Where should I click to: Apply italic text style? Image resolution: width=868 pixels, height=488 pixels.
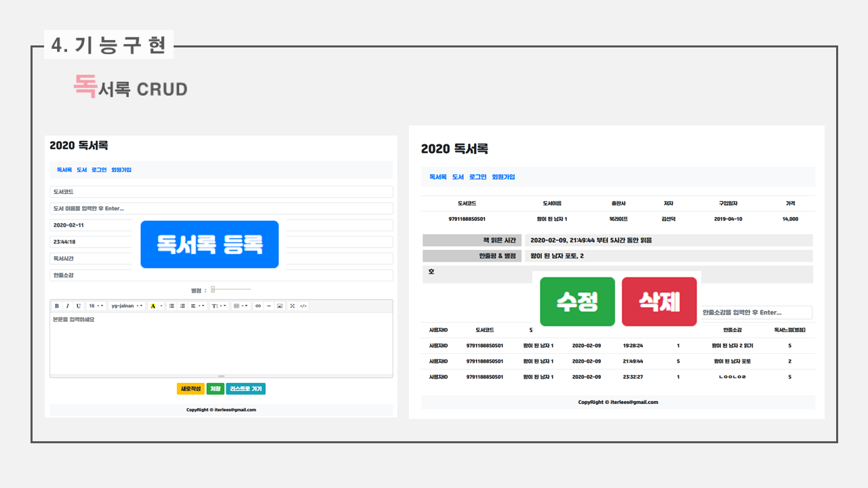[67, 306]
